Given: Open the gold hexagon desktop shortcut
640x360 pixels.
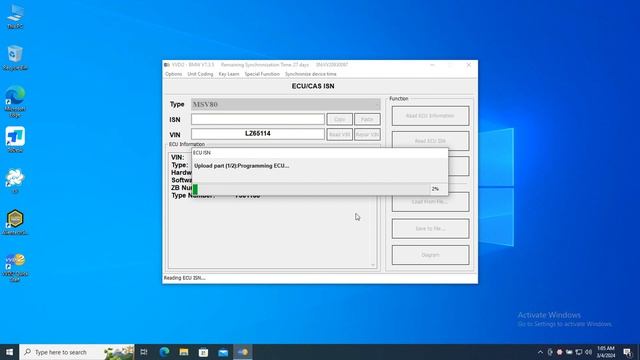Looking at the screenshot, I should pyautogui.click(x=15, y=222).
